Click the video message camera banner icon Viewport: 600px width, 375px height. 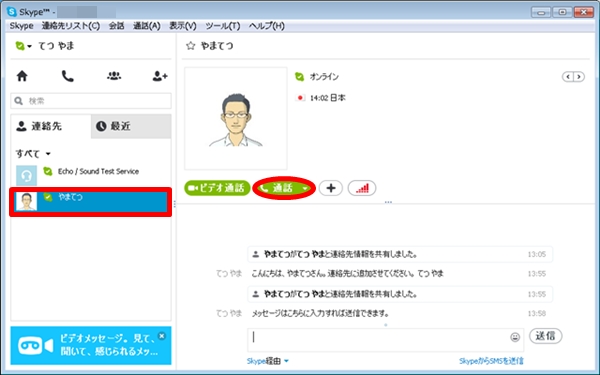tap(36, 346)
